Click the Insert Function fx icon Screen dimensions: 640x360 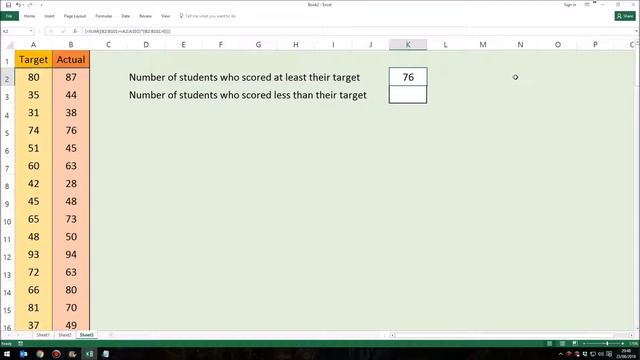click(x=75, y=31)
